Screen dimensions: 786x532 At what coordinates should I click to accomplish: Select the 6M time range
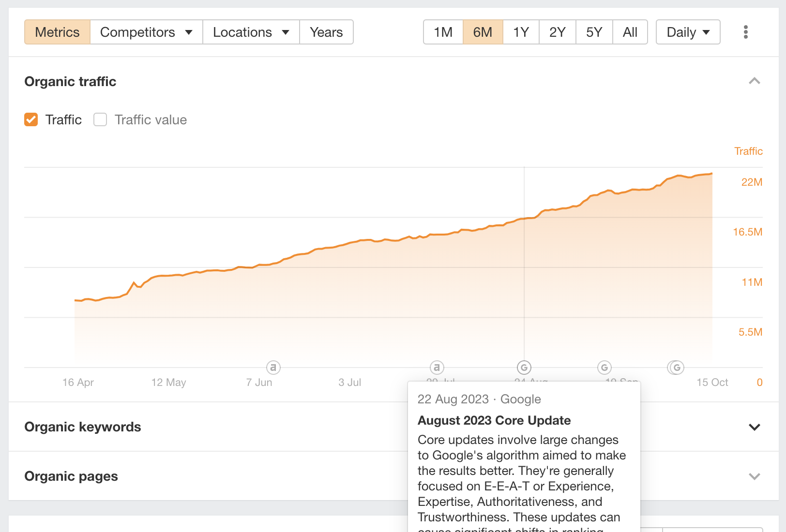click(483, 32)
